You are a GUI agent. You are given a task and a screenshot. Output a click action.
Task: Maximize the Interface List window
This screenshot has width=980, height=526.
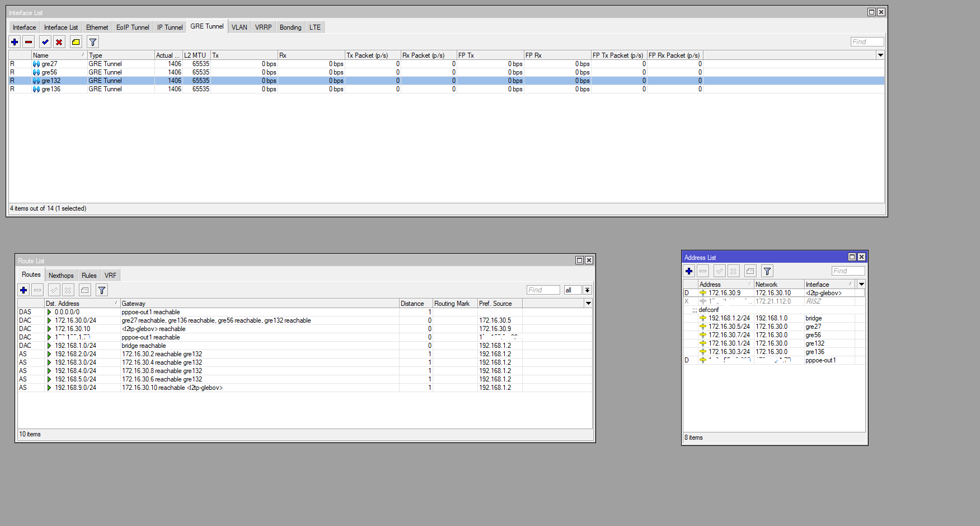click(x=871, y=12)
